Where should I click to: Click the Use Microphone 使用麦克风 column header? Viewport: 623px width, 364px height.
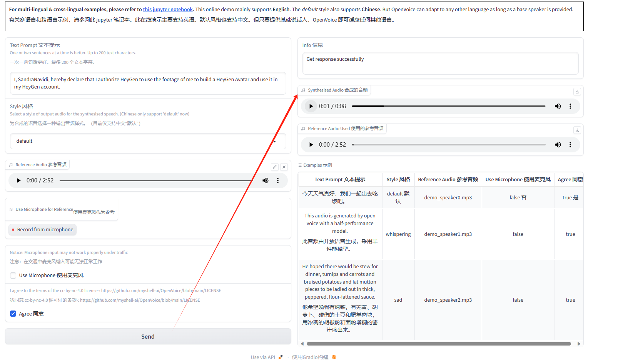(x=518, y=179)
